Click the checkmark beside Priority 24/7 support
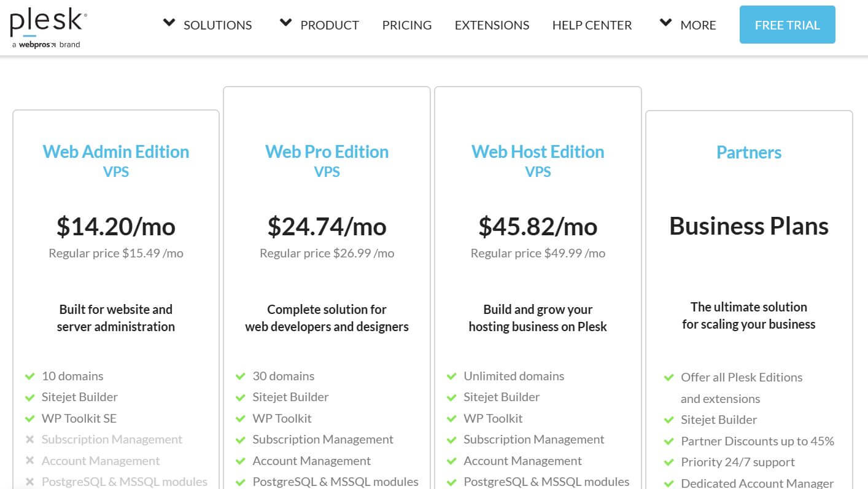 (669, 461)
